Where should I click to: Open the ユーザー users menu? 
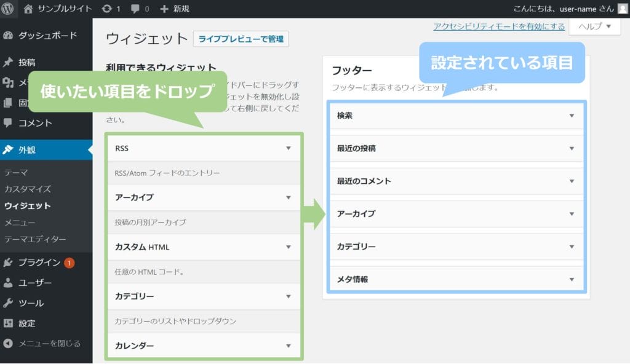(34, 283)
